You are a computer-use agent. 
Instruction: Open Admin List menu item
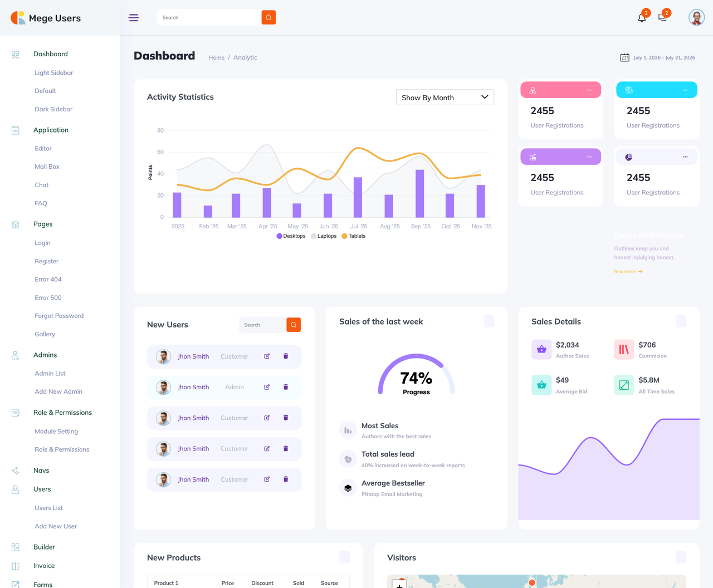tap(50, 374)
